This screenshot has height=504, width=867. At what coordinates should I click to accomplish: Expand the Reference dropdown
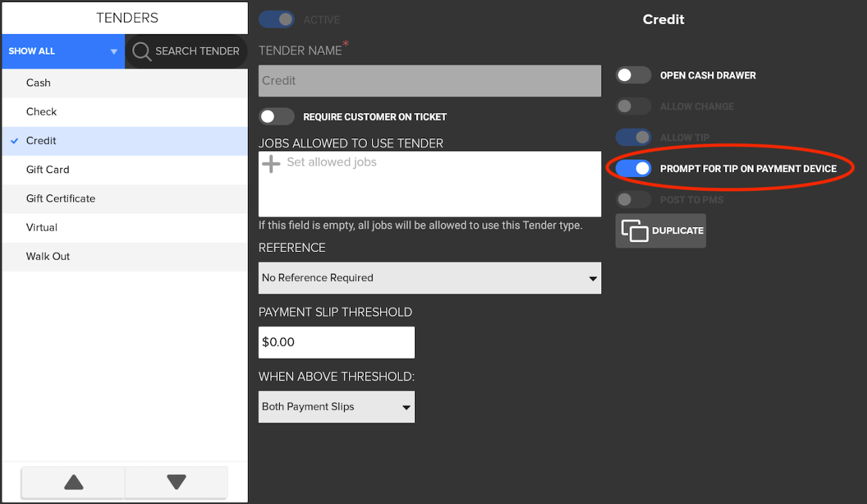coord(429,278)
